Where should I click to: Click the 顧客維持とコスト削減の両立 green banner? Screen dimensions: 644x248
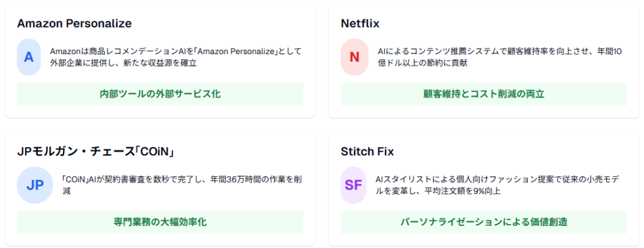pyautogui.click(x=484, y=94)
